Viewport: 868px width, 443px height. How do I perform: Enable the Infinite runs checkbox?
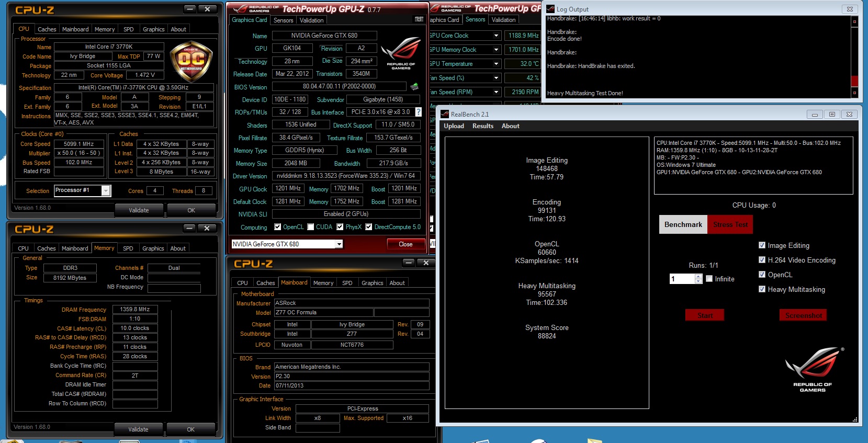click(709, 279)
